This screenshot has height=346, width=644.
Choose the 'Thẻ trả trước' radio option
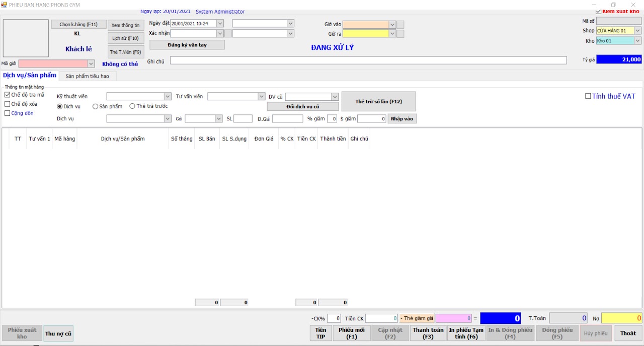pos(133,106)
